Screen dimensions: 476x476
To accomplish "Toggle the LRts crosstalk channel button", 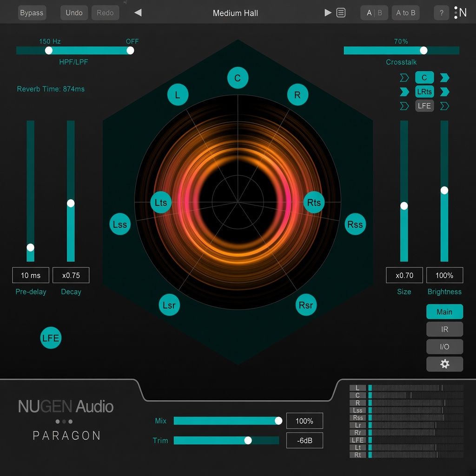I will pyautogui.click(x=424, y=92).
